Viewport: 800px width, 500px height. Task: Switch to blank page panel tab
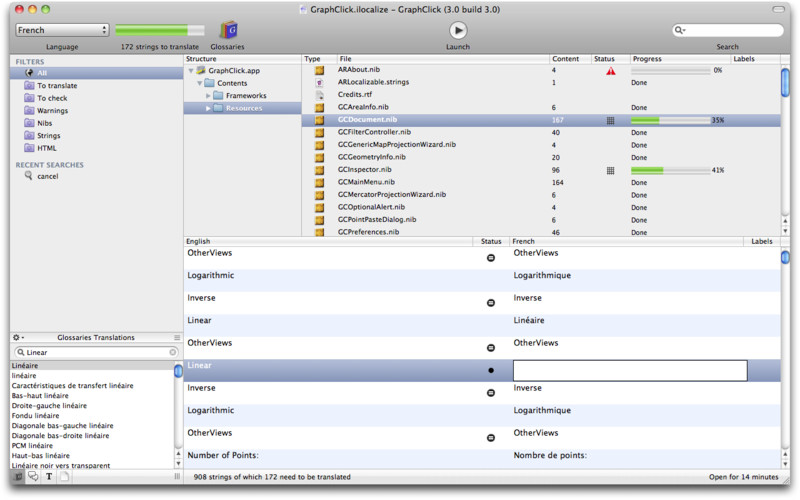click(64, 477)
